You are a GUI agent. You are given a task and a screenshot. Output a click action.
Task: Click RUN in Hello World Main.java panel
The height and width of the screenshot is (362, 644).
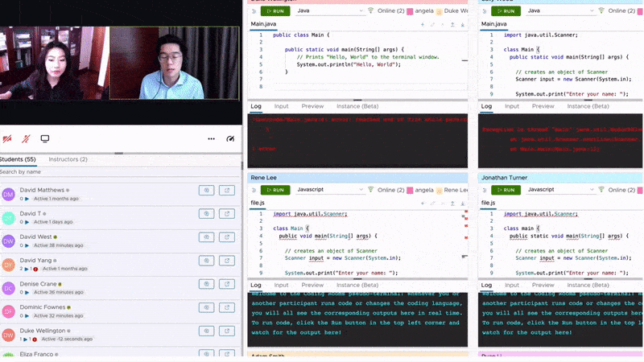point(275,11)
